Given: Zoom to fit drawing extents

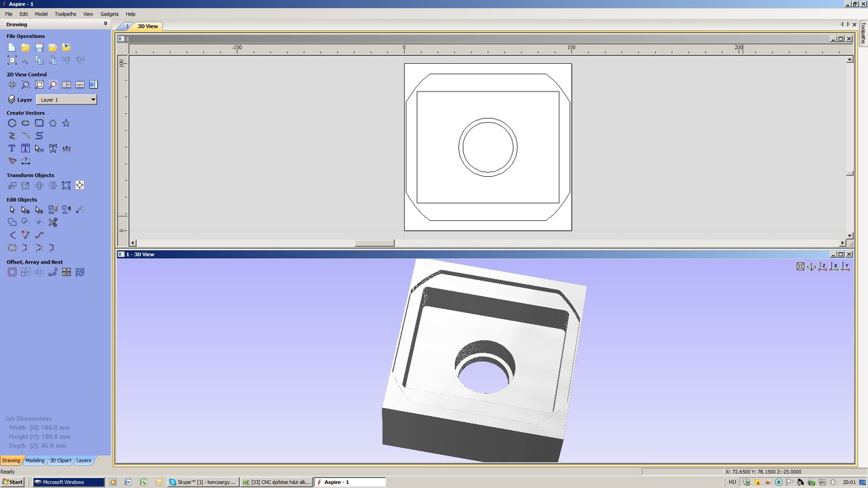Looking at the screenshot, I should [39, 85].
